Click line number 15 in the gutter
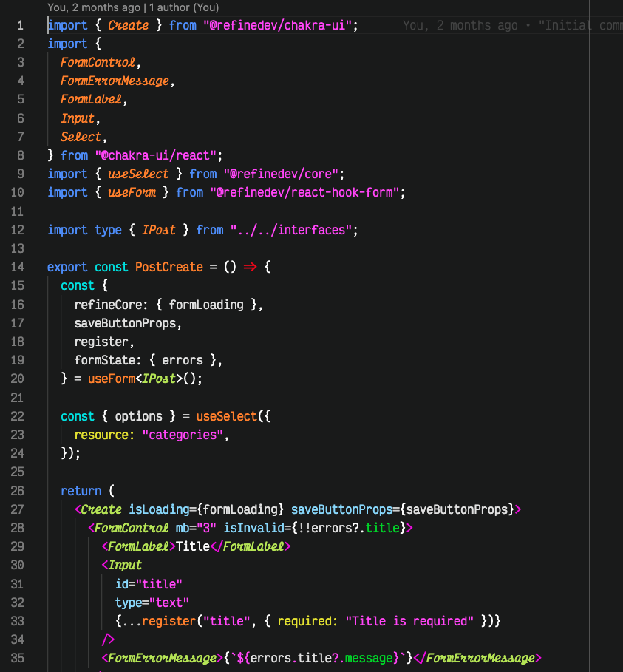The image size is (623, 672). [17, 285]
